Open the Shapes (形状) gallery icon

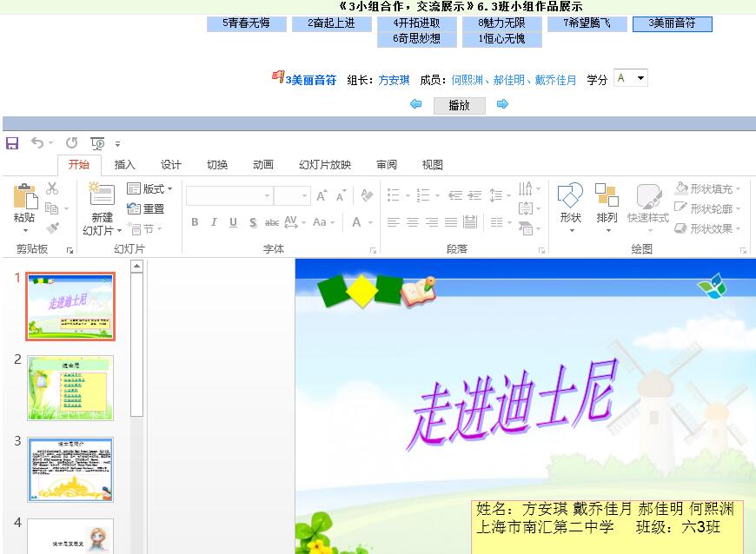click(x=570, y=195)
